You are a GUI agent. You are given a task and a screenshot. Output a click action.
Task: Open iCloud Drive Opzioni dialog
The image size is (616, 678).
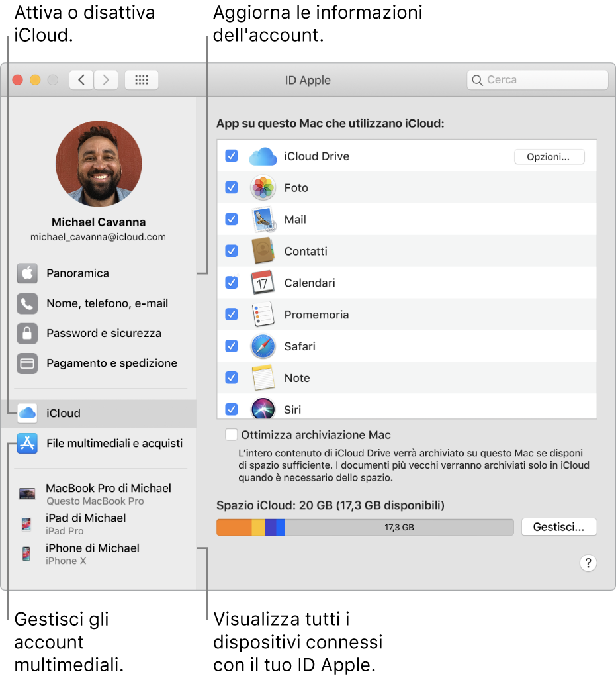(549, 156)
